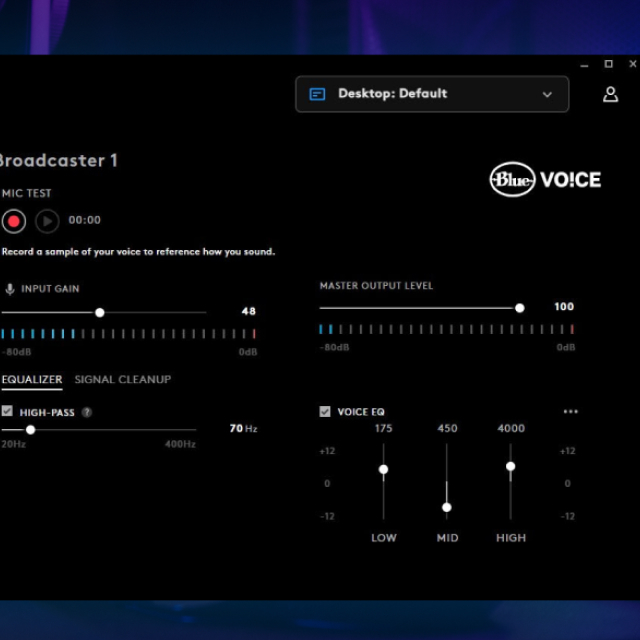The image size is (640, 640).
Task: Open Voice EQ three-dot options menu
Action: tap(570, 411)
